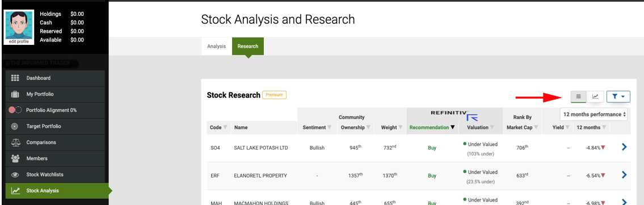Open Comparisons menu item
This screenshot has width=644, height=205.
click(56, 142)
